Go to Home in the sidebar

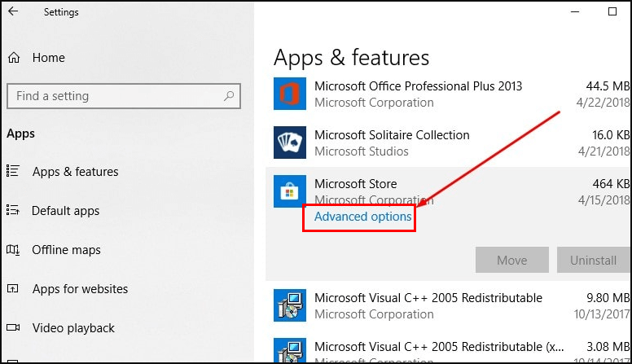[x=48, y=58]
